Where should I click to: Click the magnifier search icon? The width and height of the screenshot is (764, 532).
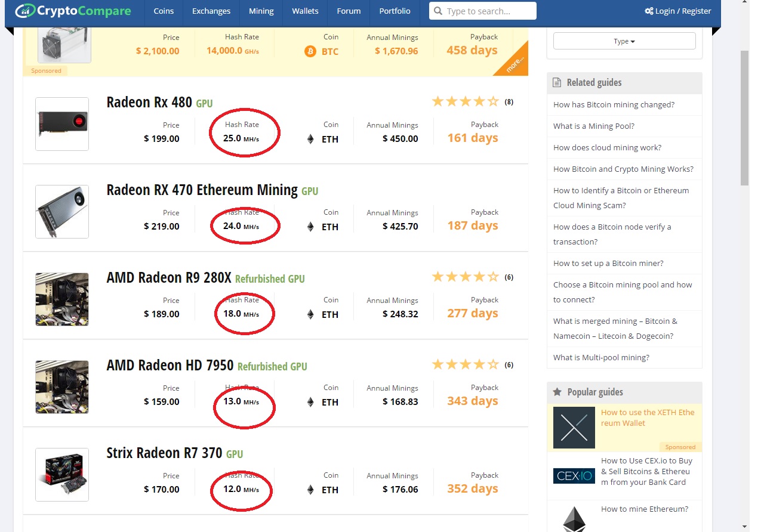point(438,11)
